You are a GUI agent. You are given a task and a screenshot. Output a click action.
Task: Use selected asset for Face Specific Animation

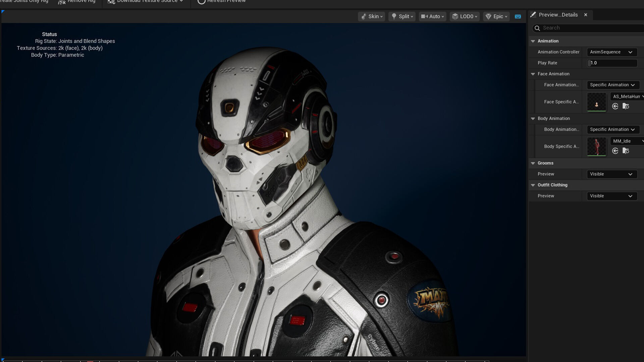(x=615, y=106)
